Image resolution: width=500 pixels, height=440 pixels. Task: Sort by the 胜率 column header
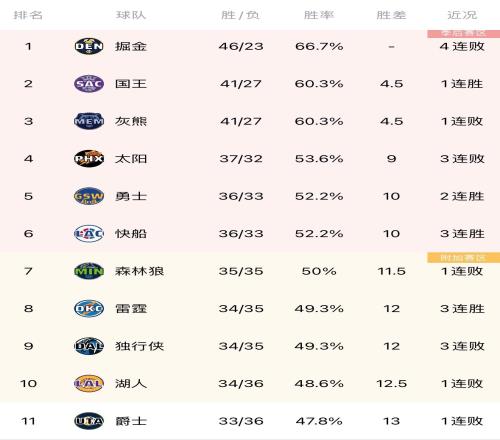click(x=319, y=15)
